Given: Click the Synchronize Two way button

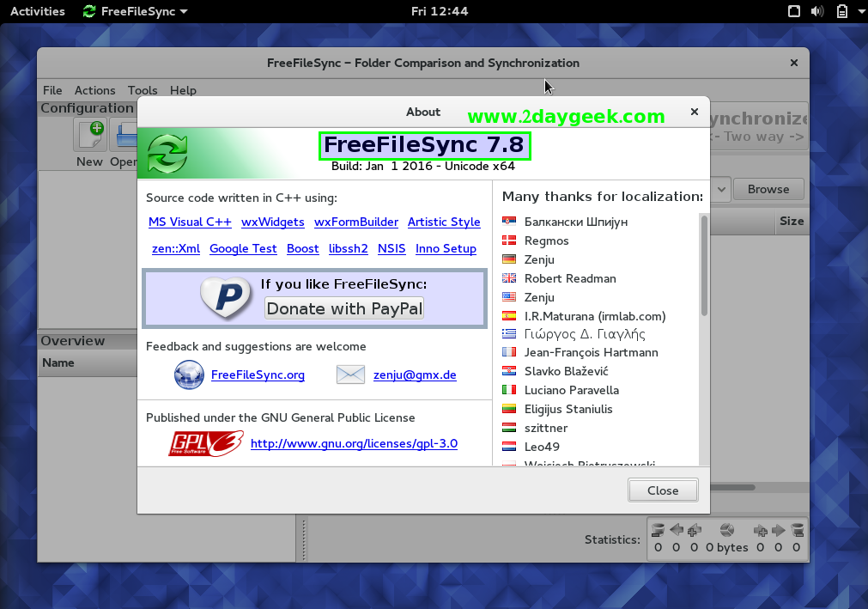Looking at the screenshot, I should [x=758, y=126].
